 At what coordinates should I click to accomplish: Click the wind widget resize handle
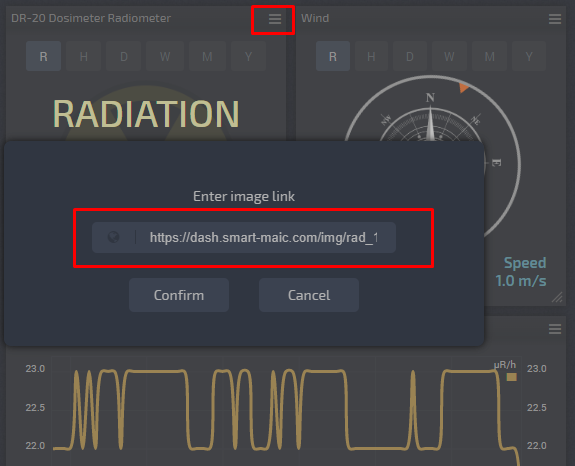coord(557,297)
